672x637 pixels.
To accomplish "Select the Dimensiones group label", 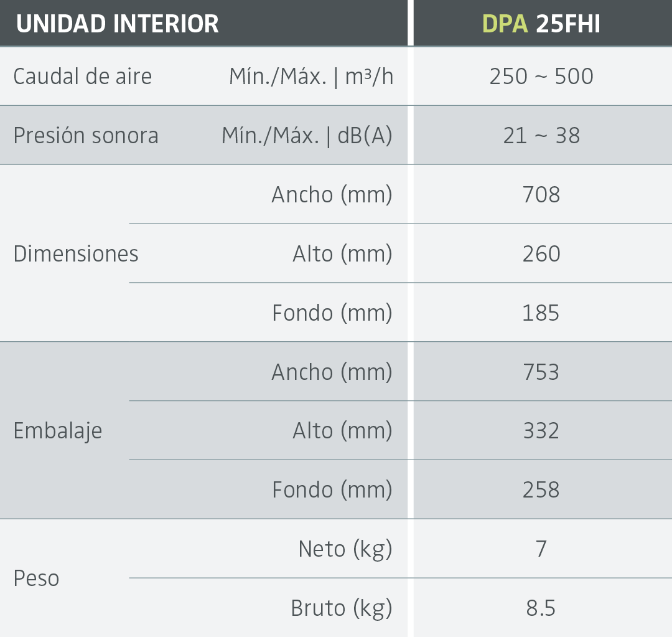I will (x=76, y=254).
